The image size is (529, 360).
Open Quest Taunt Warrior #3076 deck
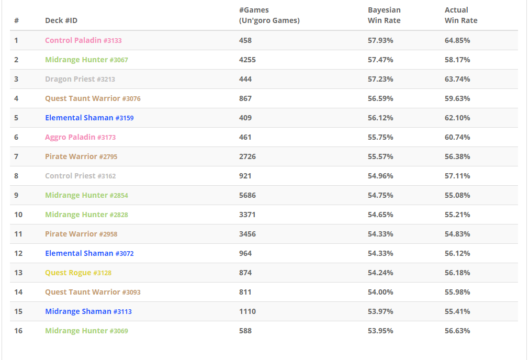tap(93, 99)
